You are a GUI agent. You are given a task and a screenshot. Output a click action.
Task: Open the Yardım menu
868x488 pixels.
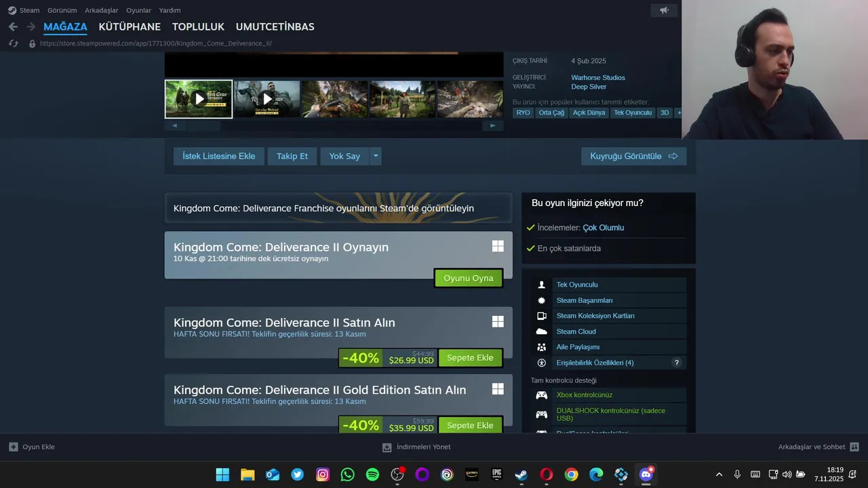click(x=170, y=10)
